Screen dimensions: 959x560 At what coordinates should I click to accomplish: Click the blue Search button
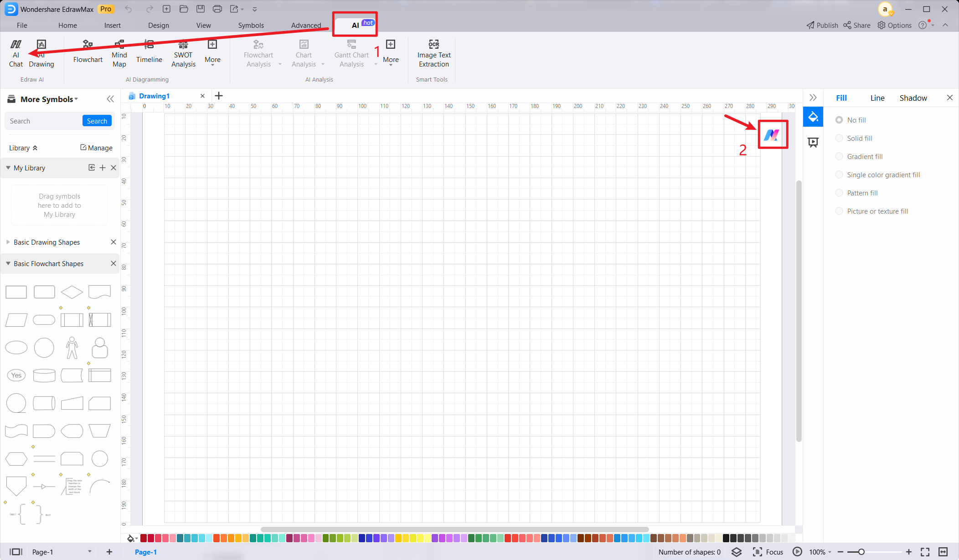pyautogui.click(x=97, y=121)
